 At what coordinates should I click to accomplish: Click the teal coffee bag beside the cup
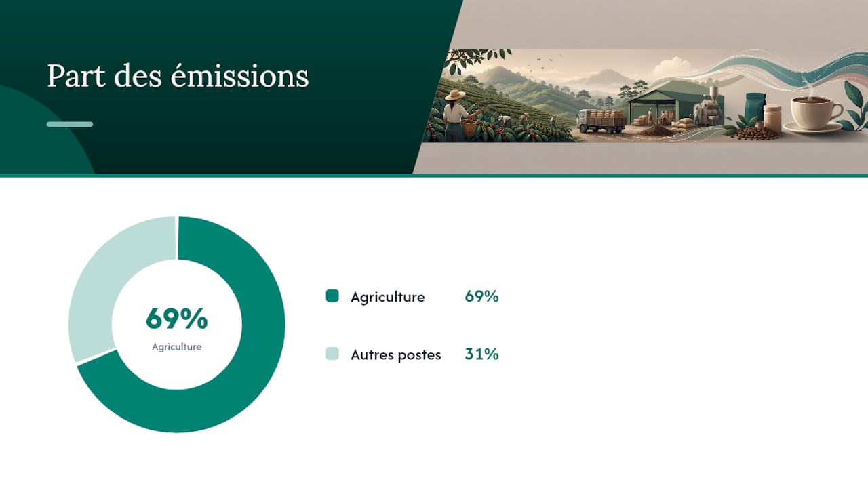[x=754, y=108]
